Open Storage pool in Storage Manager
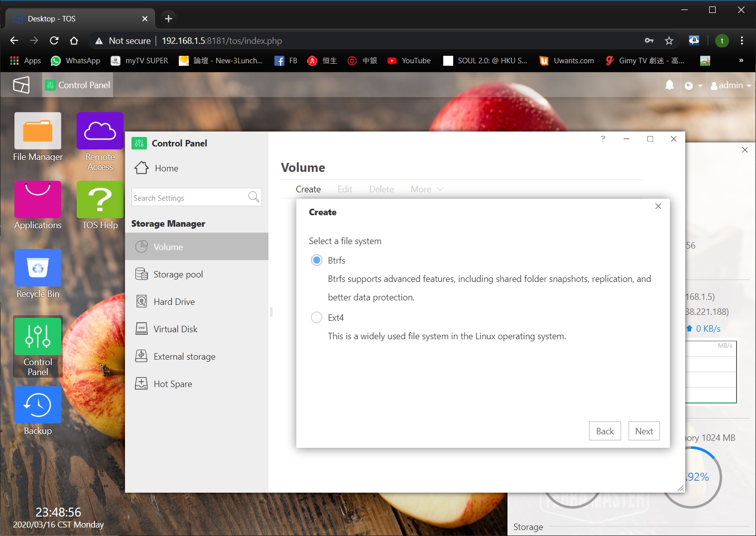The height and width of the screenshot is (536, 756). 178,274
